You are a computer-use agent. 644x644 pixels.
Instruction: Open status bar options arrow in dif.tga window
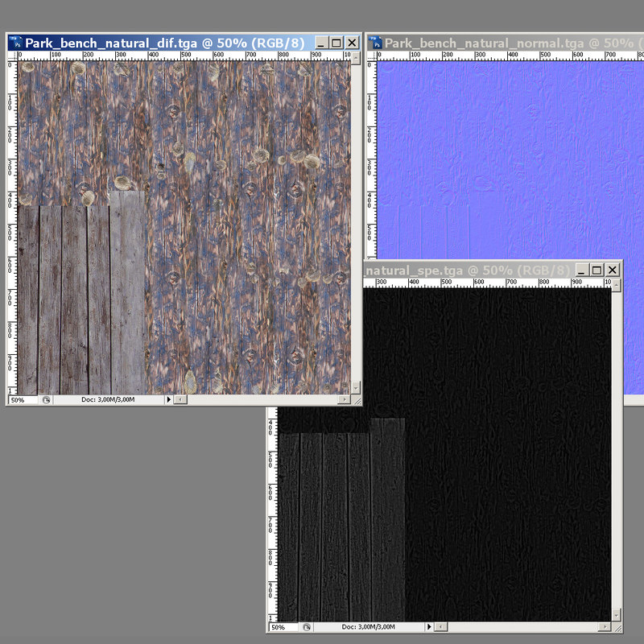tap(167, 399)
